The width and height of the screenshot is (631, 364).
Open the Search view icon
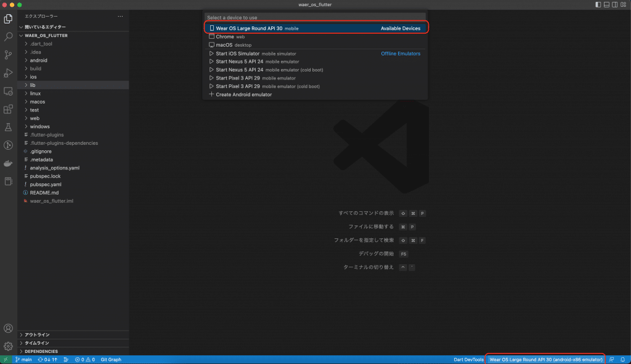coord(8,36)
